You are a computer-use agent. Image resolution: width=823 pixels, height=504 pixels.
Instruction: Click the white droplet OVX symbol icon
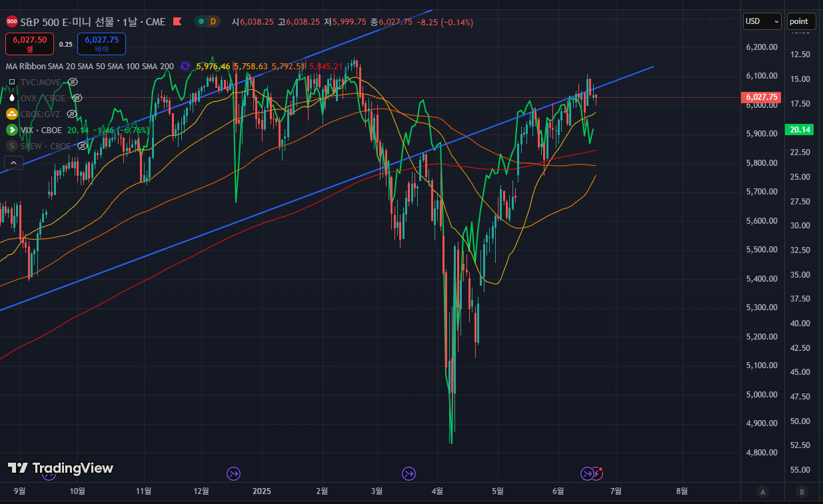click(11, 98)
